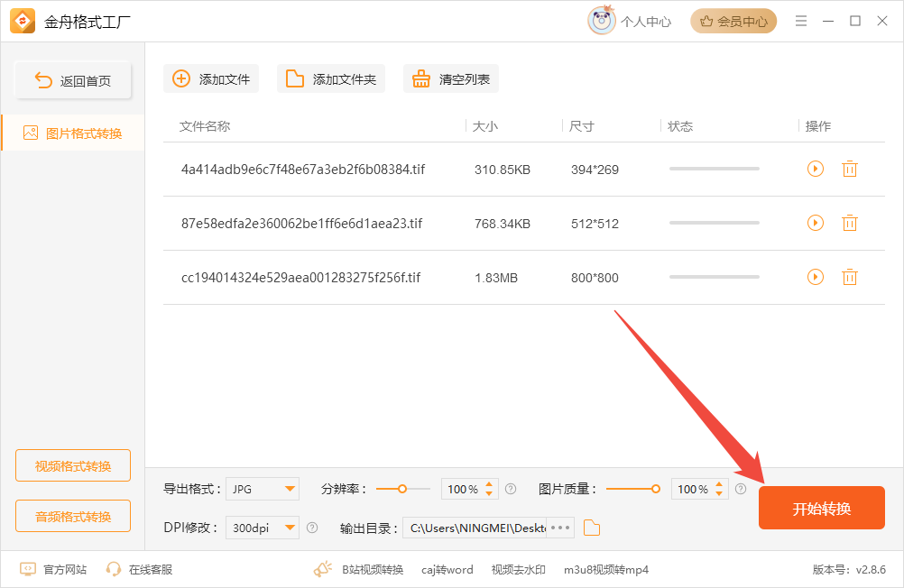Increase 分辨率 percentage with up arrow
This screenshot has width=904, height=588.
pyautogui.click(x=489, y=484)
